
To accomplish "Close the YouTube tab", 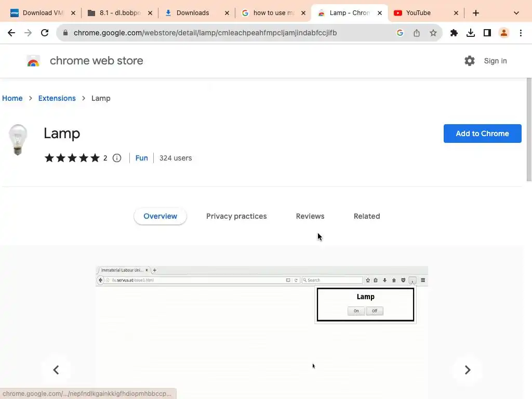I will click(456, 13).
